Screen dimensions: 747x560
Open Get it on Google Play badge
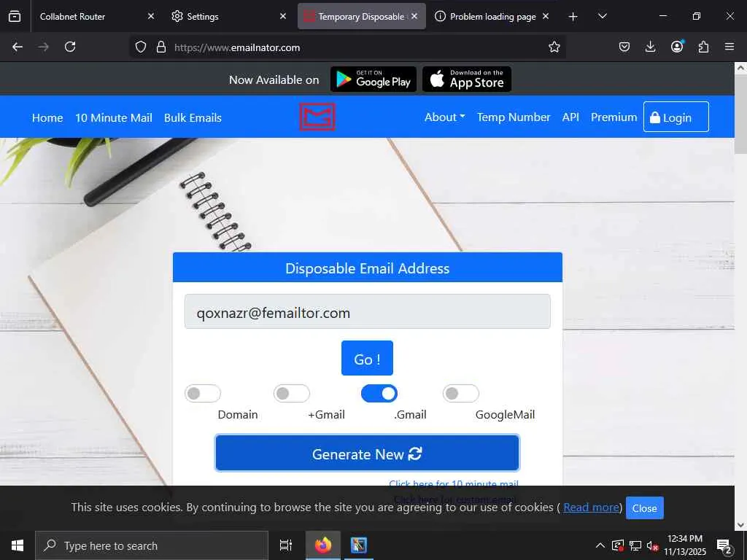click(x=373, y=79)
